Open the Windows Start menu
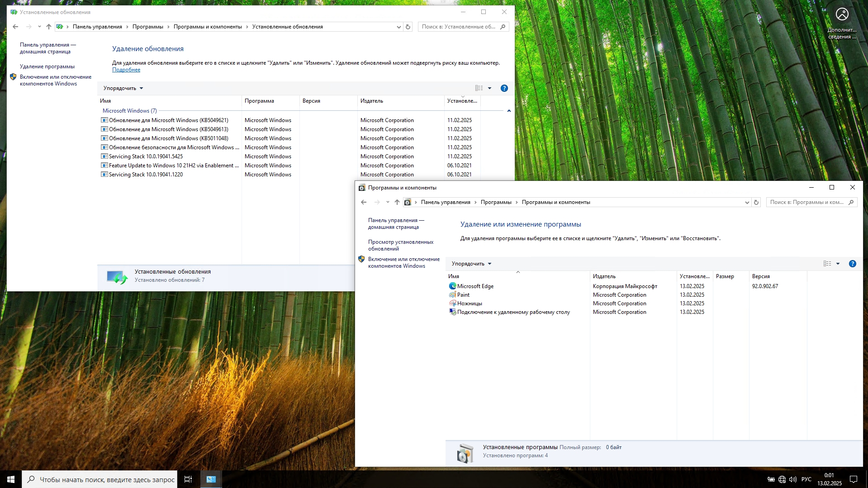The height and width of the screenshot is (488, 868). [11, 479]
